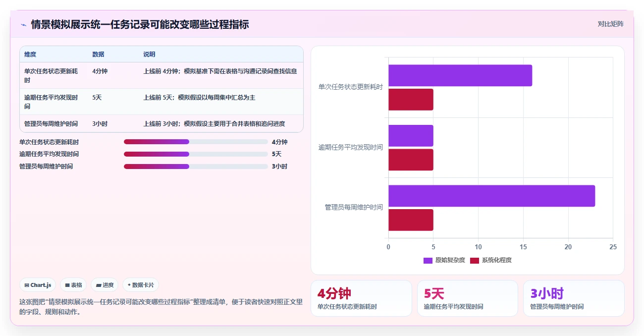Screen dimensions: 644x336
Task: Click progress value 4分钟 beside the bar
Action: click(x=279, y=142)
